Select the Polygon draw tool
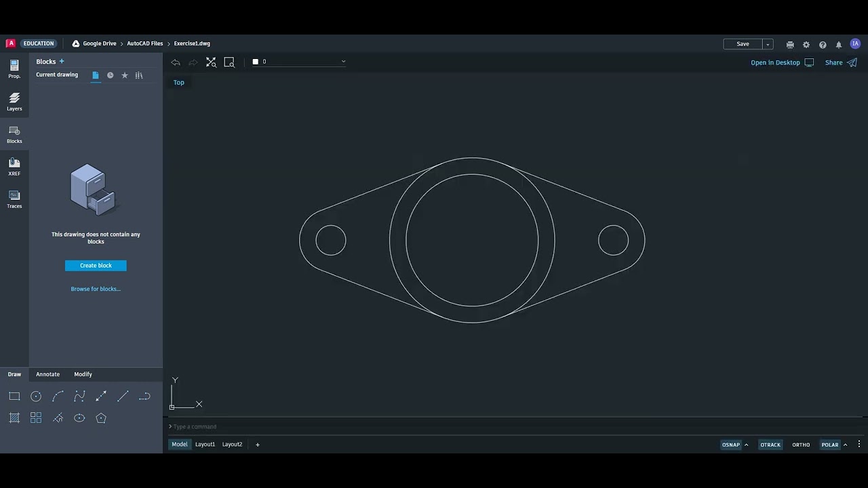The height and width of the screenshot is (488, 868). tap(101, 418)
